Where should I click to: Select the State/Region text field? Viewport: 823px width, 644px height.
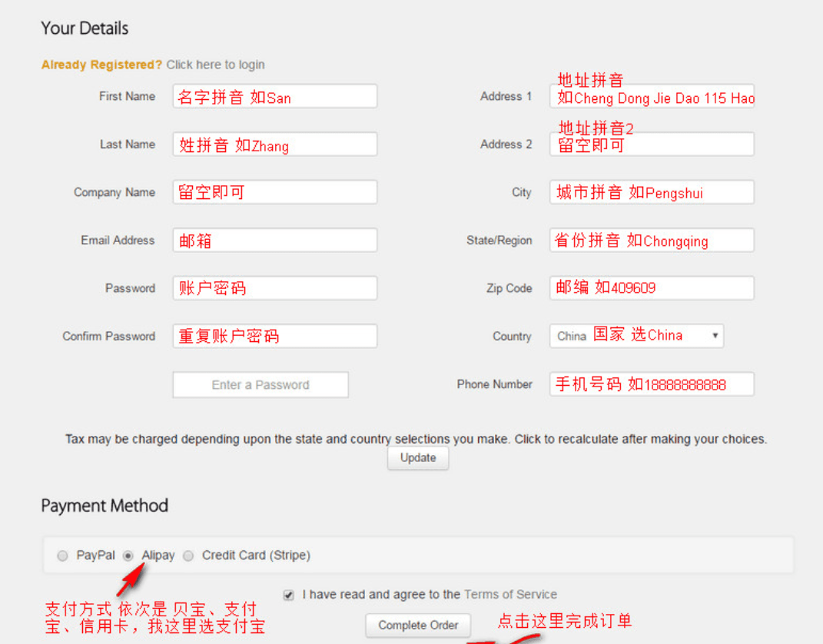(652, 241)
